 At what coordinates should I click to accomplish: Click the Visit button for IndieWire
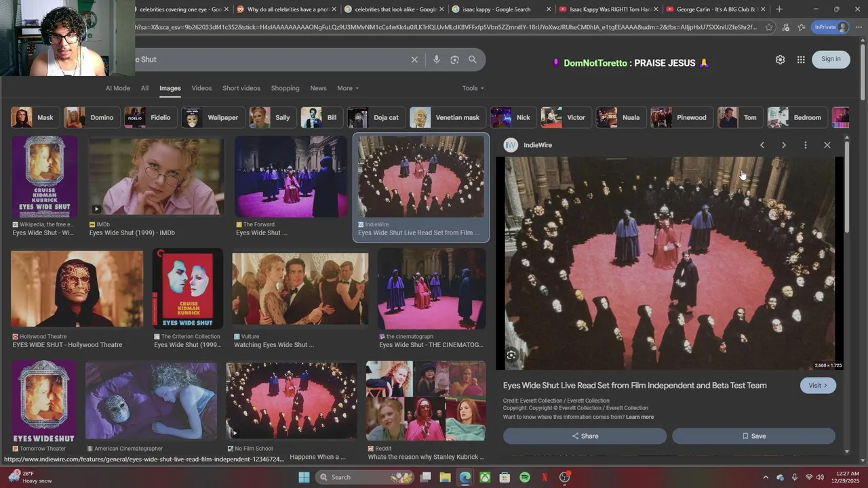click(818, 385)
